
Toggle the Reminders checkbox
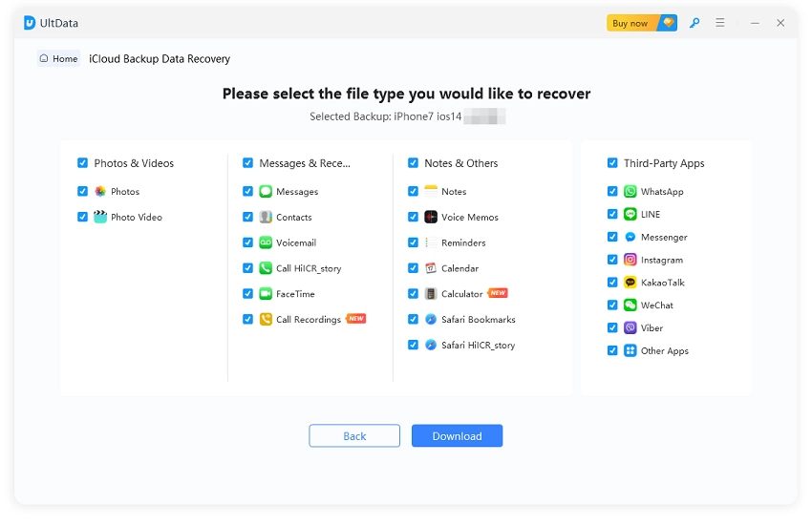tap(413, 242)
